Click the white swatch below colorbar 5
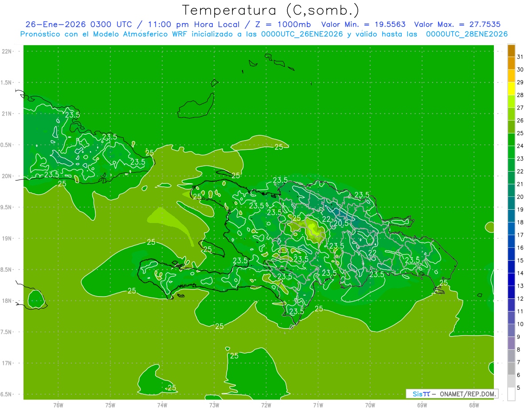The height and width of the screenshot is (411, 532). coord(511,394)
